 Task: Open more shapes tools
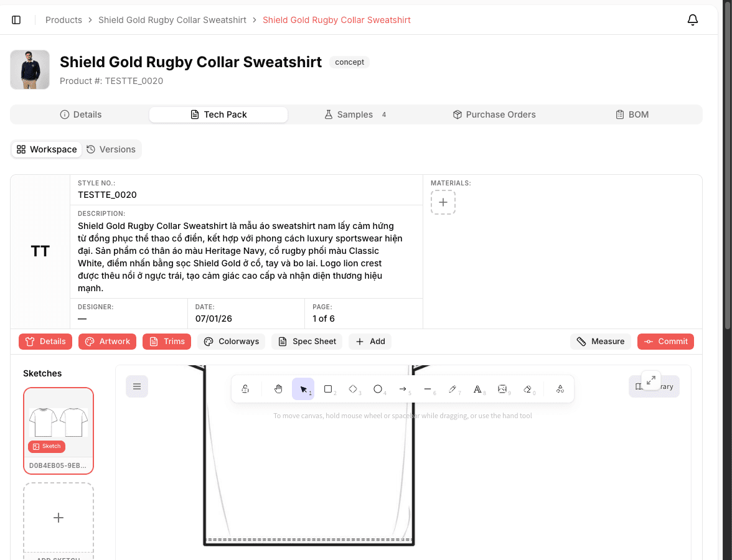click(x=560, y=389)
